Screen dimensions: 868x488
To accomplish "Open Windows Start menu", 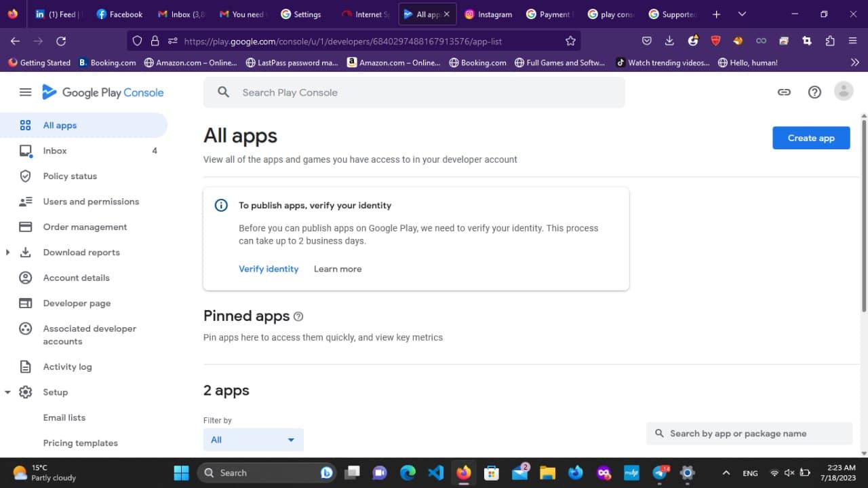I will [x=181, y=472].
